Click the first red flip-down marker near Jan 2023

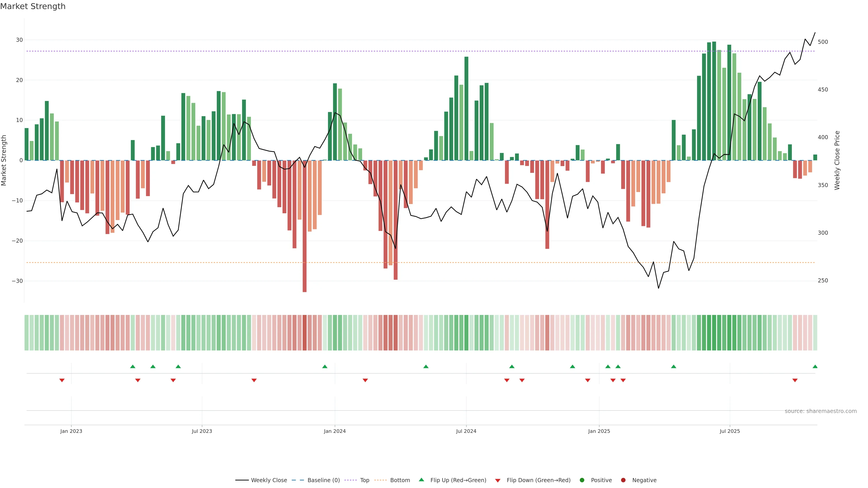[62, 380]
